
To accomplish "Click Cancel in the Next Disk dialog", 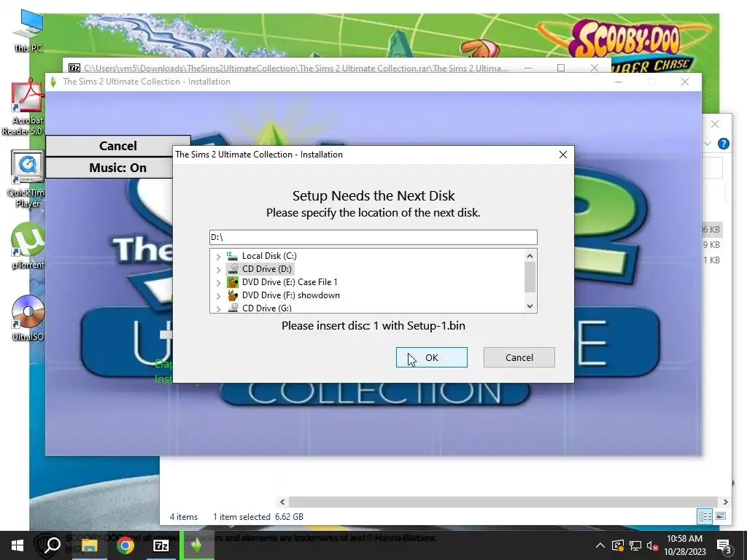I will coord(519,357).
